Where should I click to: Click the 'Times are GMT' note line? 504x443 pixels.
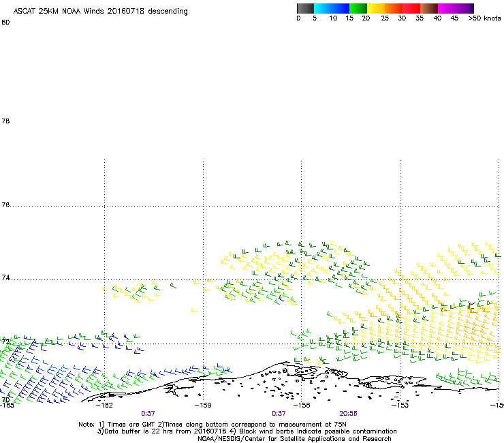(x=212, y=425)
